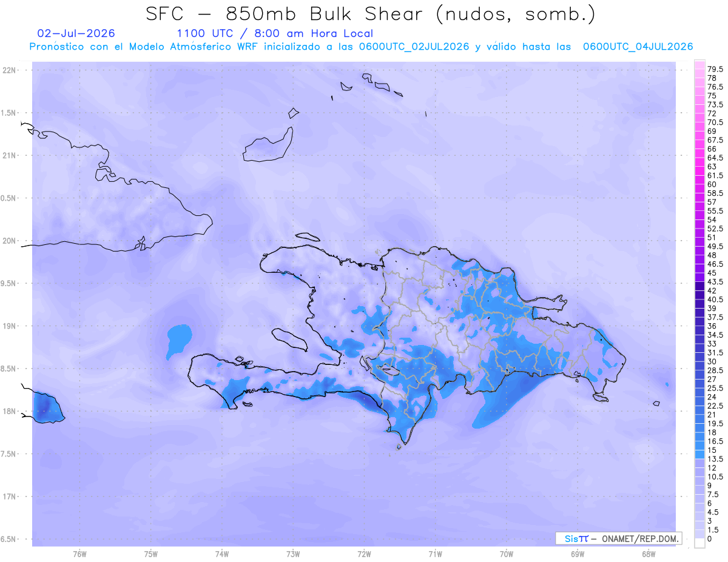
Task: Click the '57' colorbar value
Action: click(712, 202)
